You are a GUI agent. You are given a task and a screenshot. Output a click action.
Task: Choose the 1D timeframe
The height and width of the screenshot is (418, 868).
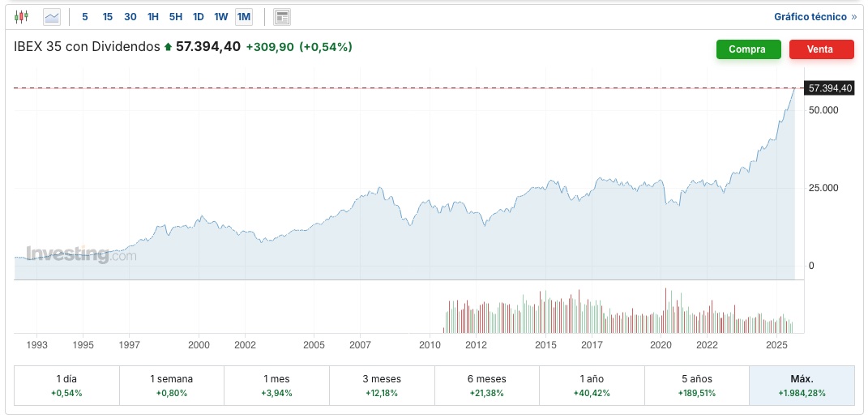coord(198,16)
